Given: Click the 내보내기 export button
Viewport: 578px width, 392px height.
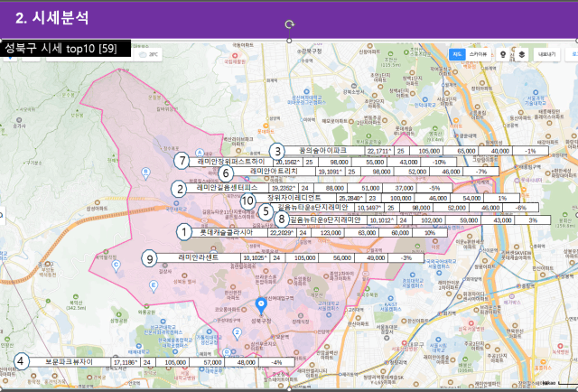Looking at the screenshot, I should click(546, 54).
